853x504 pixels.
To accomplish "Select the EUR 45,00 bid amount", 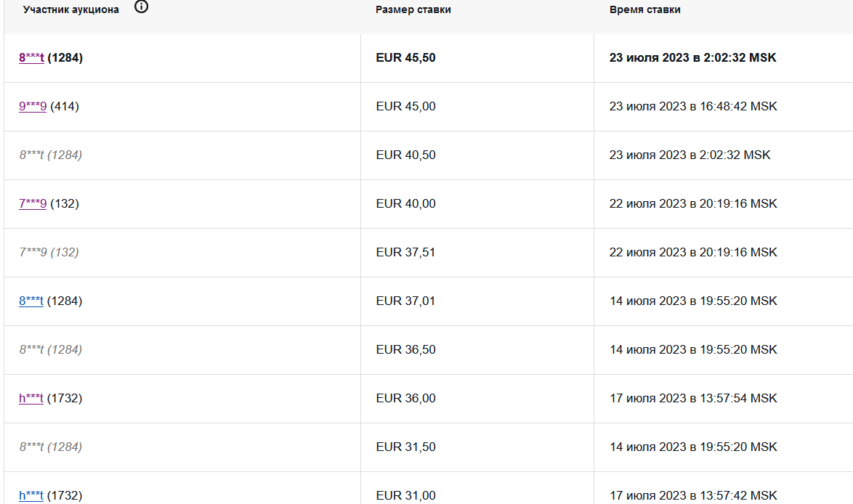I will pos(405,106).
